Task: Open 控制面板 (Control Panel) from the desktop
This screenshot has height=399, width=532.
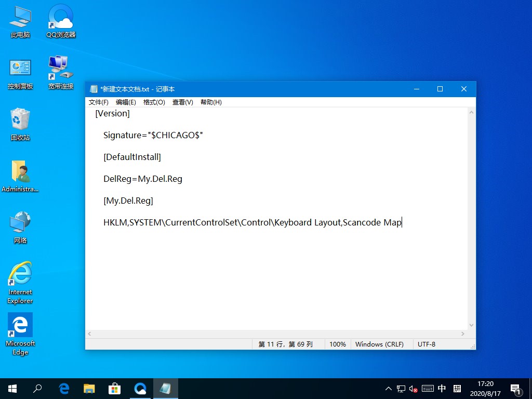Action: click(x=20, y=72)
